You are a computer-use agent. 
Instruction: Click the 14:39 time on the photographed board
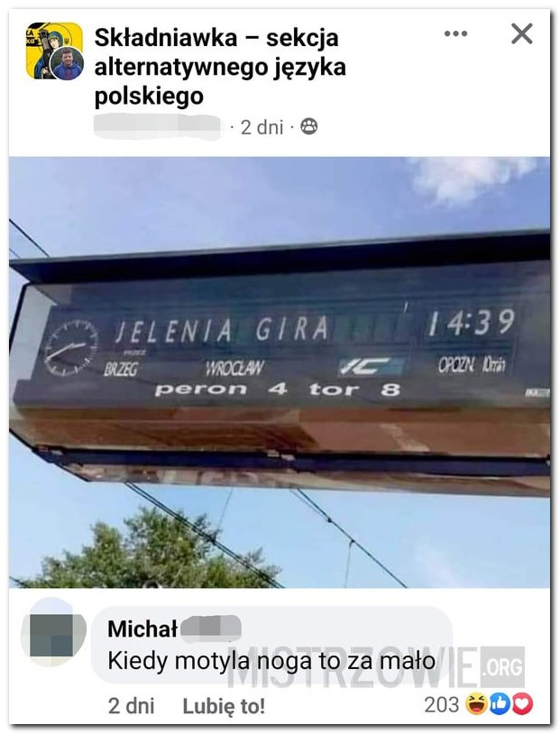[472, 323]
